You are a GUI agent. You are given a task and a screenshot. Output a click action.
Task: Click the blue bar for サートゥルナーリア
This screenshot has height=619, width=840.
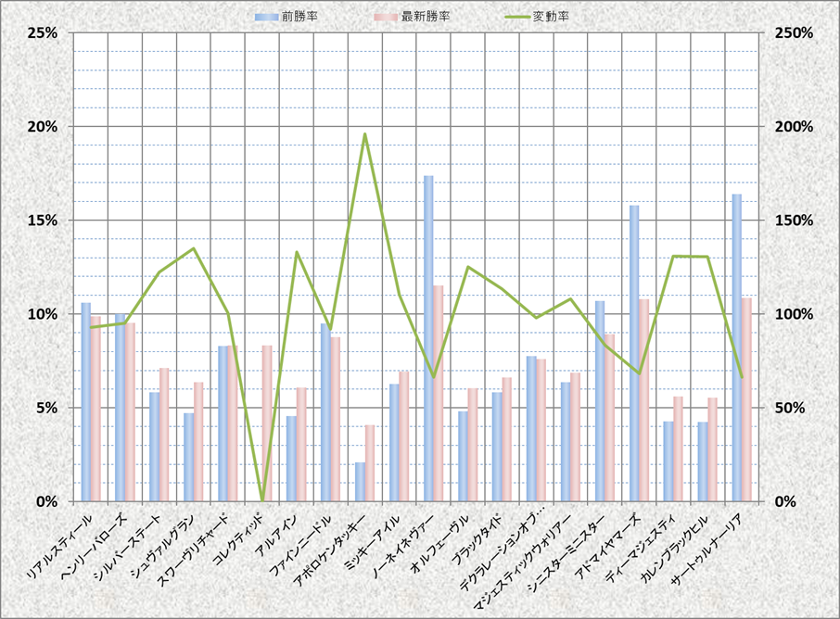pos(736,347)
